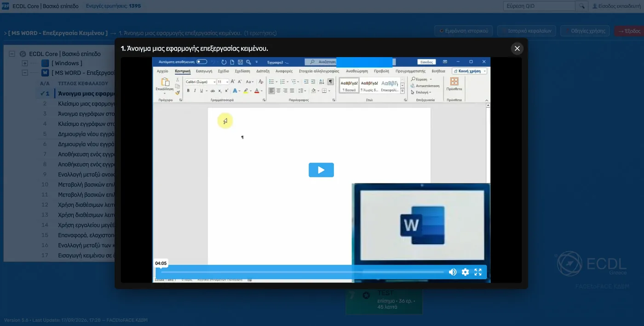The height and width of the screenshot is (326, 644).
Task: Click the subscript x₂ icon in the video's ribbon
Action: coord(220,91)
